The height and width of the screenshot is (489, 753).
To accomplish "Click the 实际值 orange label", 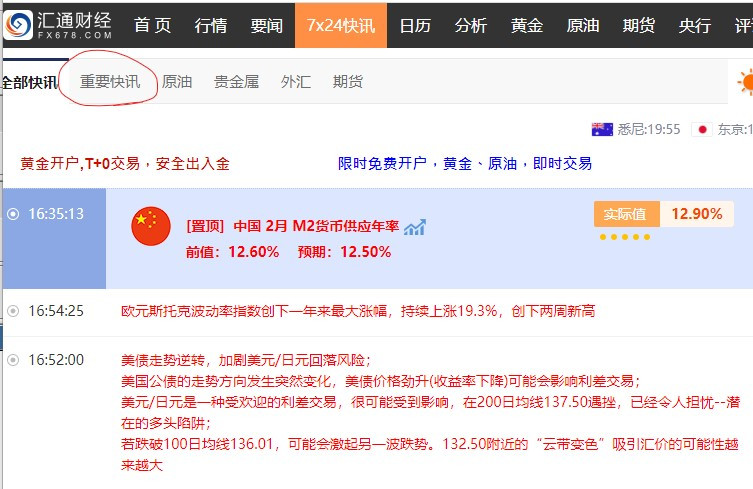I will (627, 214).
